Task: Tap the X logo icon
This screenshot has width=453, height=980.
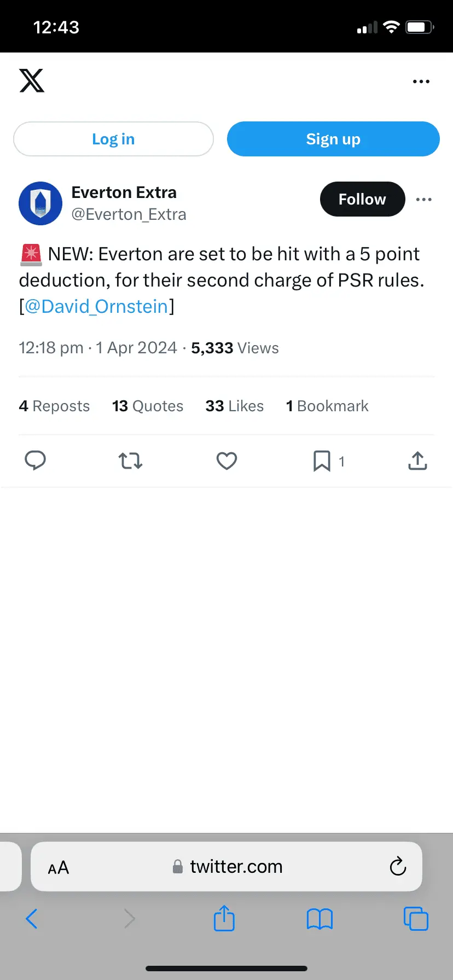Action: point(32,81)
